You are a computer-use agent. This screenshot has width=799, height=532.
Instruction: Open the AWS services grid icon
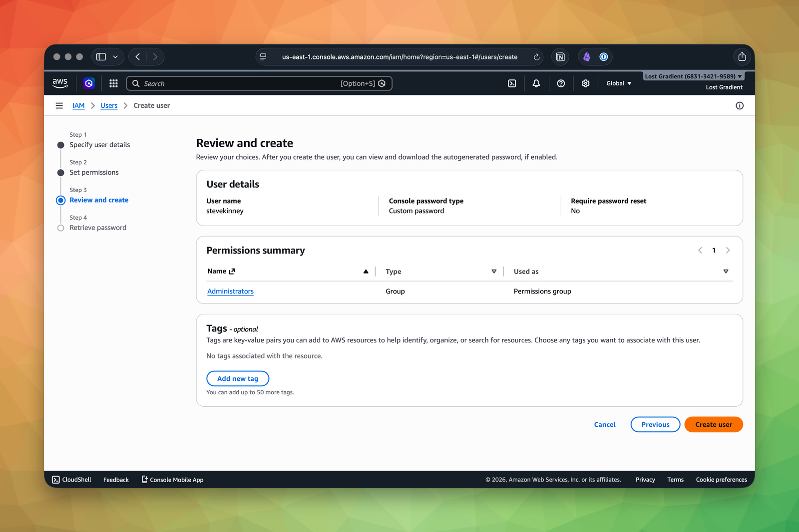pos(113,83)
